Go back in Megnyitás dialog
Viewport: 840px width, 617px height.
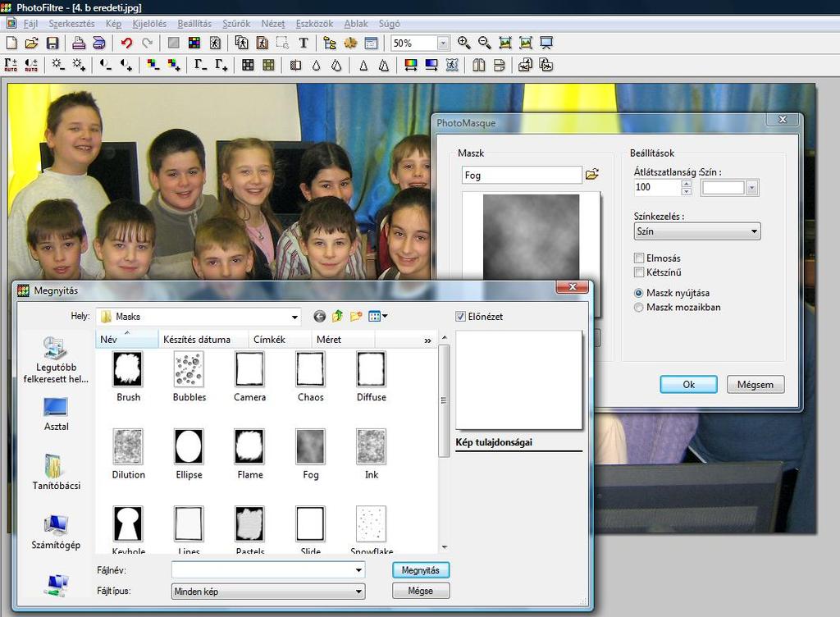click(319, 317)
